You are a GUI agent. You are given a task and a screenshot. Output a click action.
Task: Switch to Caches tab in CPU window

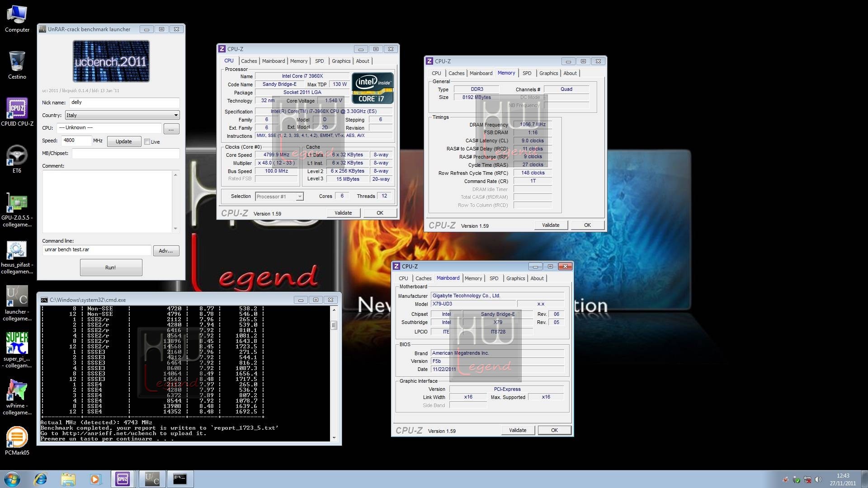coord(249,61)
